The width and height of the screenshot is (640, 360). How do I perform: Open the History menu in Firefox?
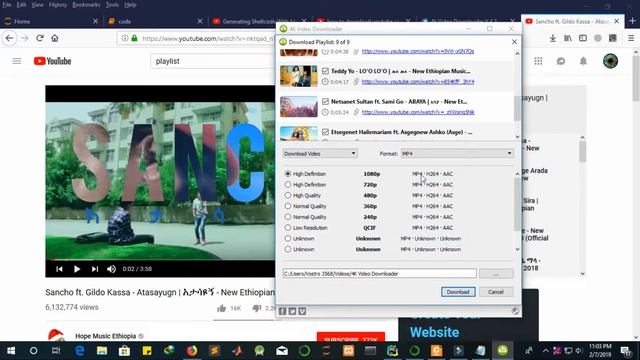click(x=58, y=5)
